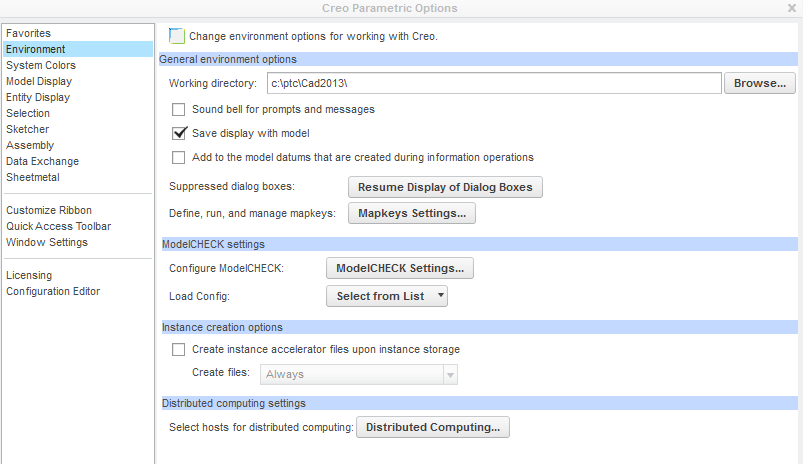
Task: Open Entity Display options
Action: point(38,97)
